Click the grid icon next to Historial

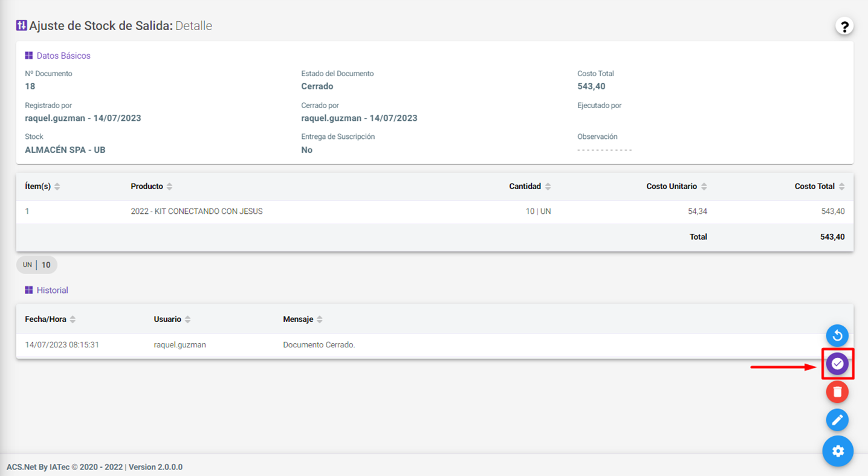(28, 290)
